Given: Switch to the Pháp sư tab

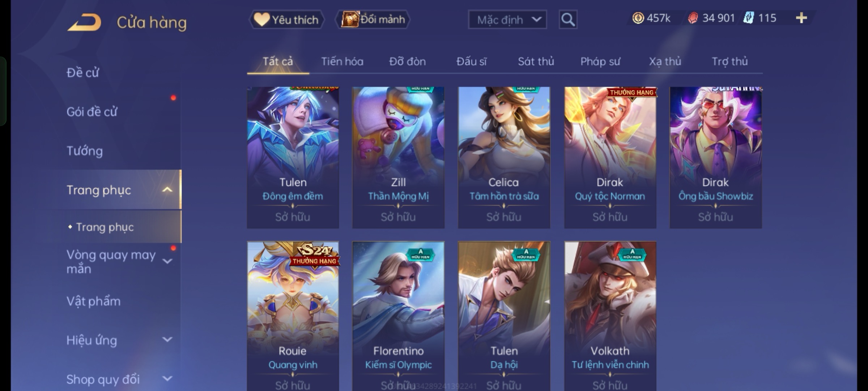Looking at the screenshot, I should point(600,62).
